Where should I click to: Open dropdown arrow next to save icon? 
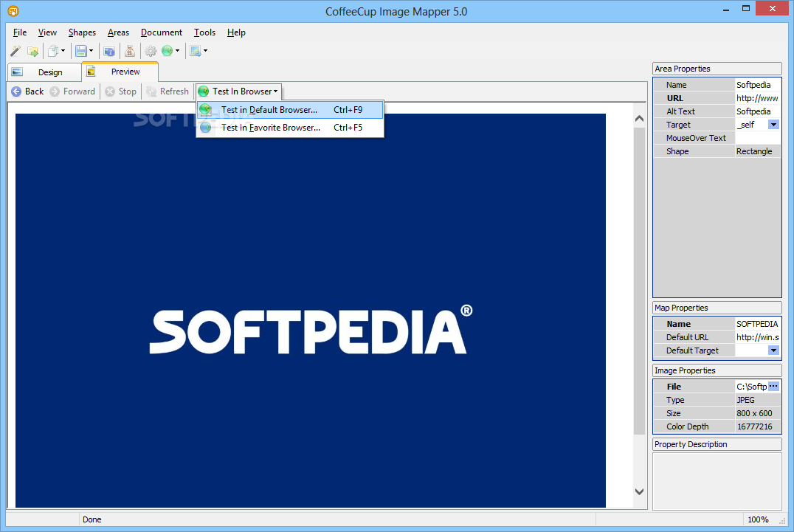(92, 51)
